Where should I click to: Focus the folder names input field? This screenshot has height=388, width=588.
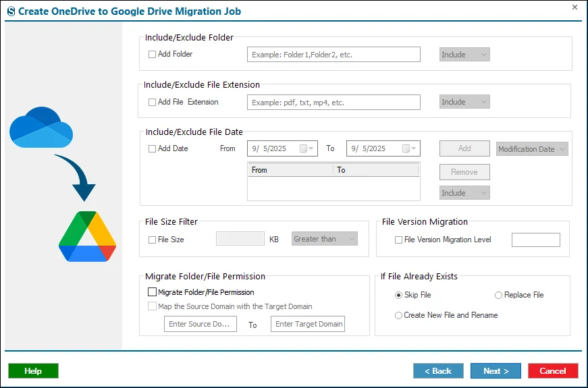tap(333, 55)
